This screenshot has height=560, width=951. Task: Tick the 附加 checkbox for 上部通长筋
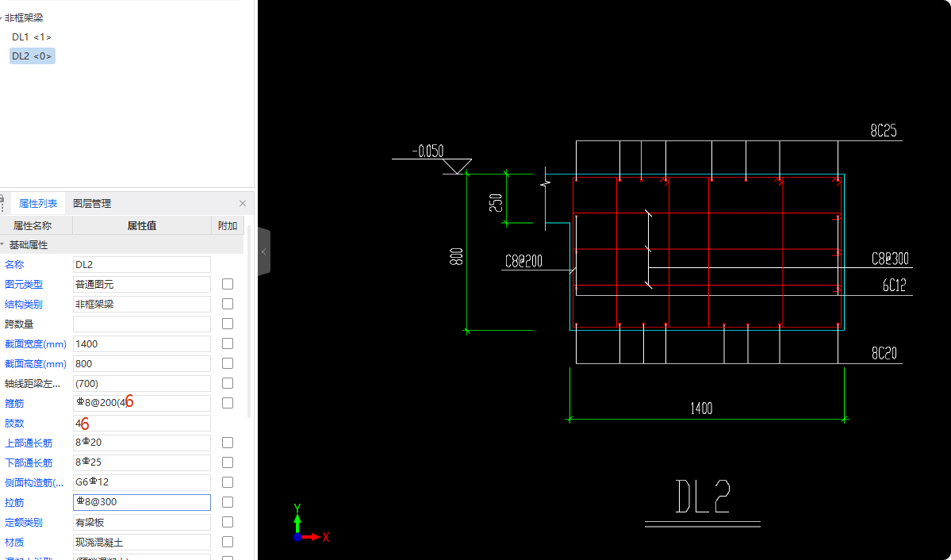228,443
